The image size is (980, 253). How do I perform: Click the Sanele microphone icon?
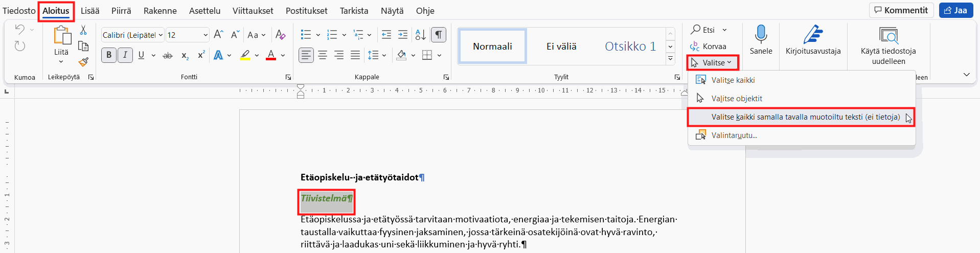tap(761, 34)
